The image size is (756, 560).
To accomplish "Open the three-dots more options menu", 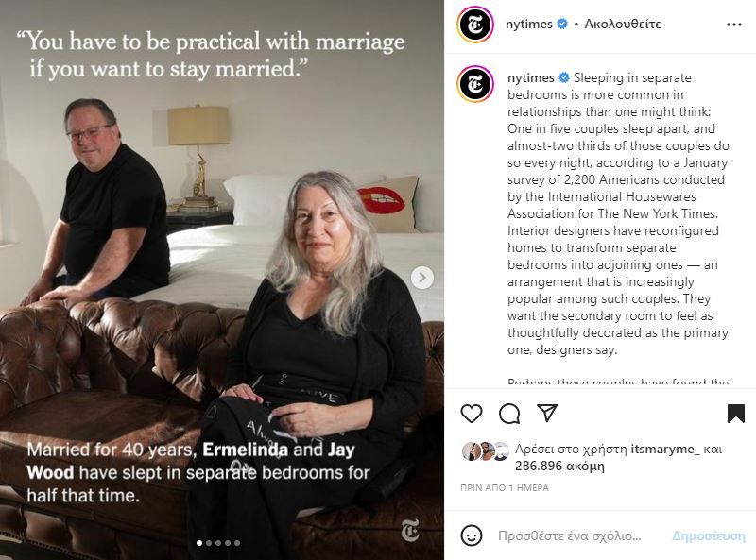I will pyautogui.click(x=734, y=25).
